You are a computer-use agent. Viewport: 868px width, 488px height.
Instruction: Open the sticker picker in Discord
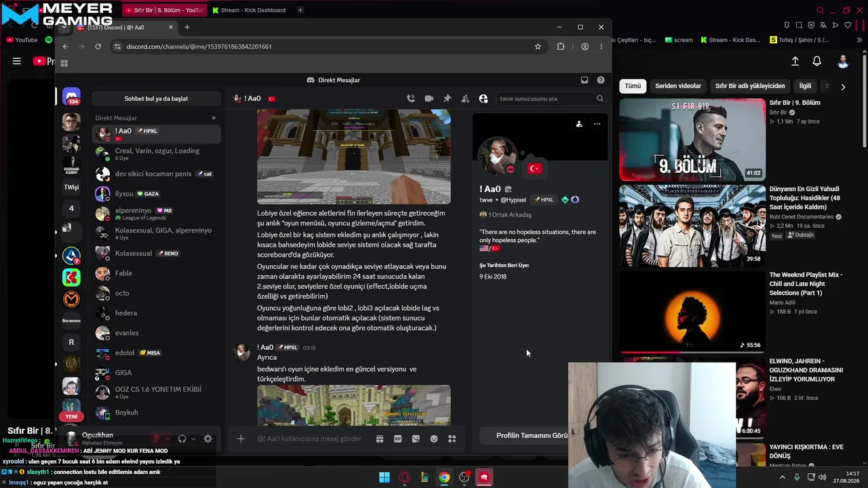(416, 439)
